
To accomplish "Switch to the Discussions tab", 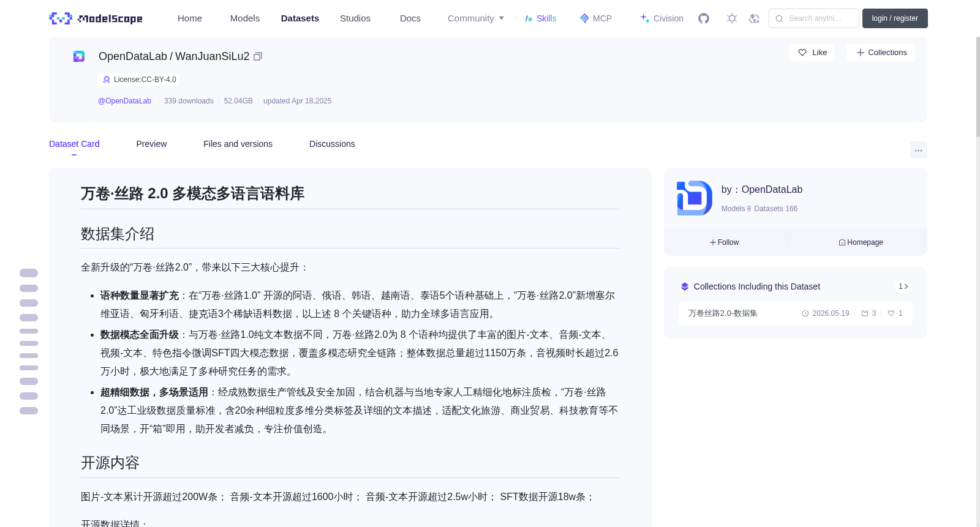I will pyautogui.click(x=332, y=144).
